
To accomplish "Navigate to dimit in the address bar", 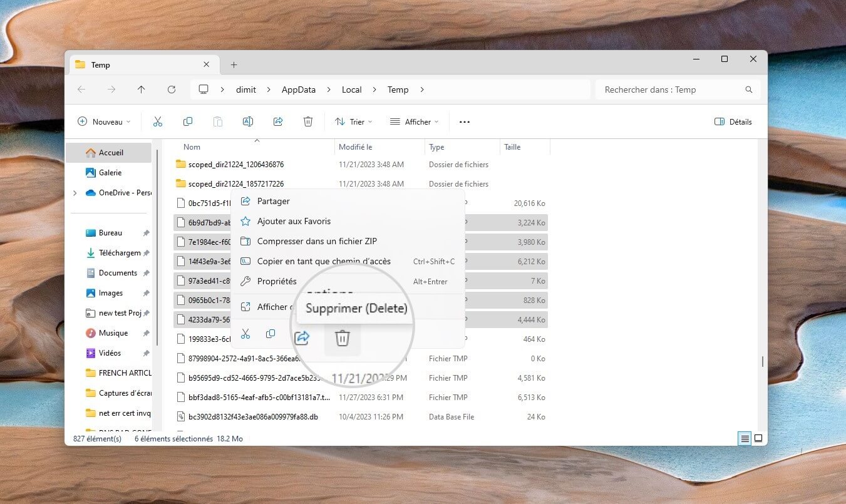I will click(x=246, y=90).
